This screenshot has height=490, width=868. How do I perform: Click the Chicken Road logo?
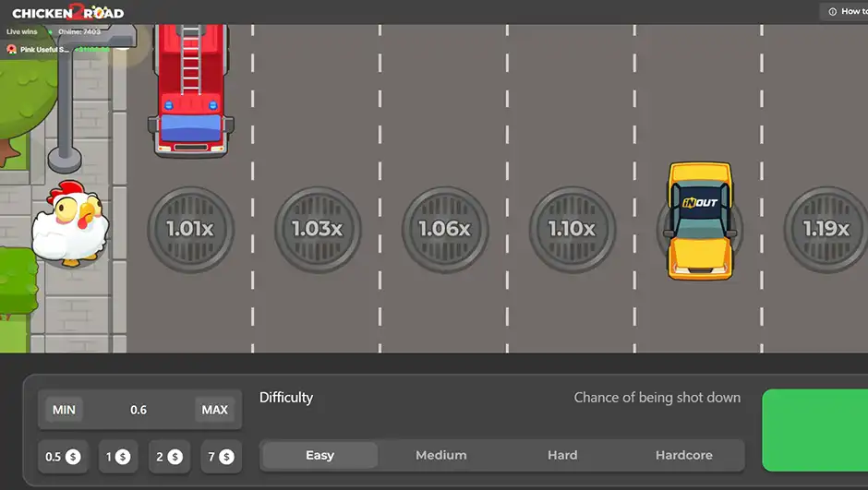68,12
